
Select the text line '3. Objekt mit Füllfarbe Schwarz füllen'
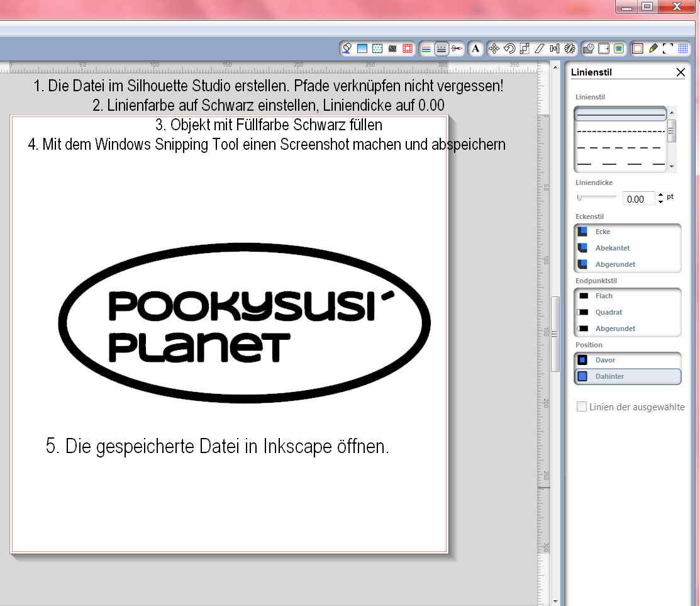[269, 125]
